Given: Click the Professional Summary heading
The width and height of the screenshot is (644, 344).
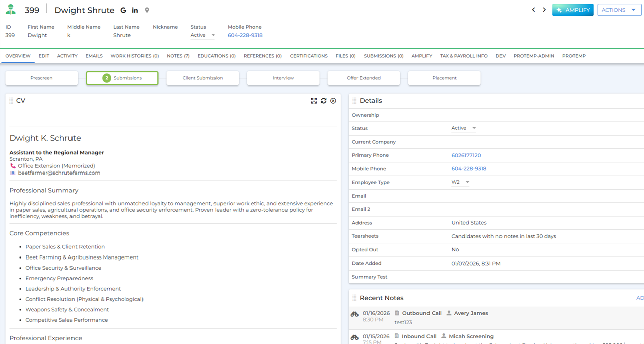Looking at the screenshot, I should pos(44,191).
